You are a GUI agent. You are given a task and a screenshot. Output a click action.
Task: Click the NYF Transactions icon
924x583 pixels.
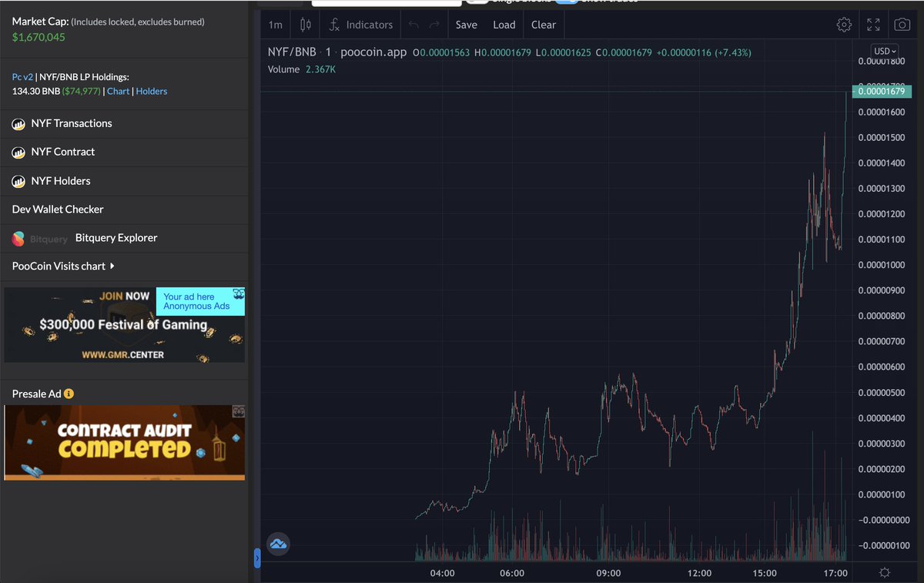(x=18, y=124)
